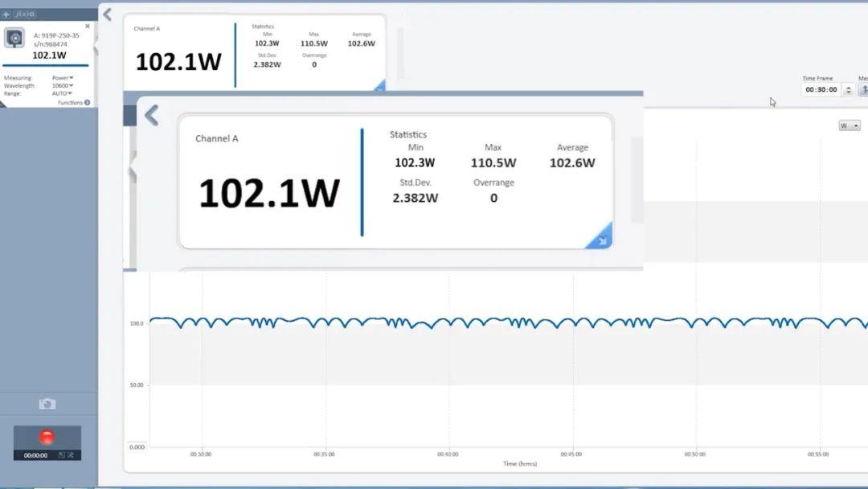Image resolution: width=868 pixels, height=489 pixels.
Task: Open the f(x) math functions icon
Action: coord(25,14)
